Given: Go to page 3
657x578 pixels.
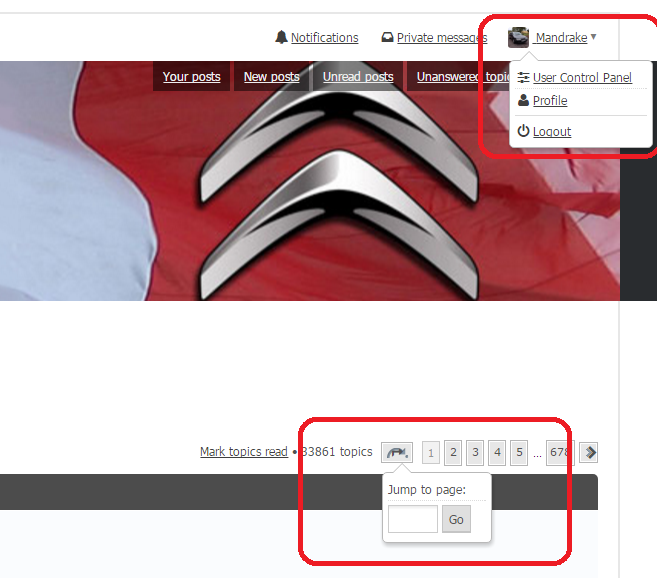Looking at the screenshot, I should [x=475, y=452].
